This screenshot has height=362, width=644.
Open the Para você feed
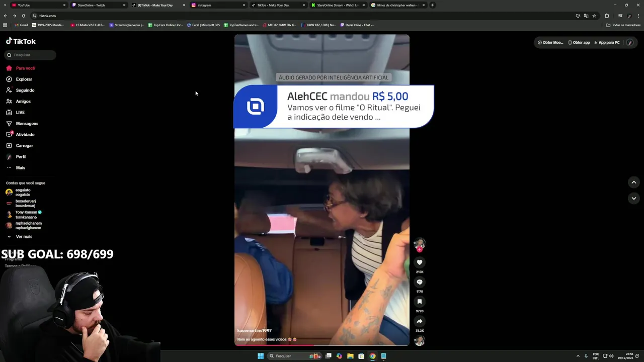click(21, 68)
